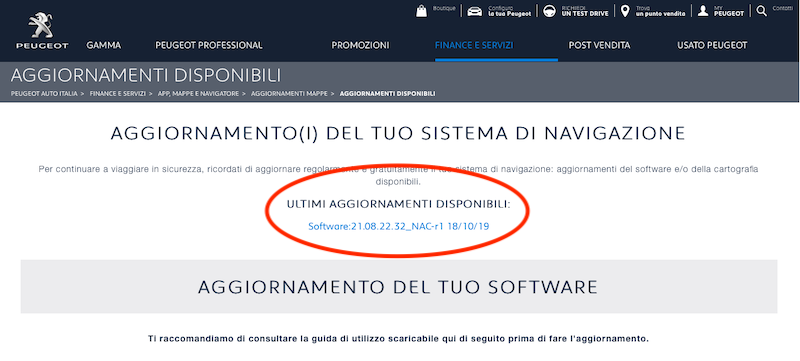Open the Promozioni menu

pos(360,45)
